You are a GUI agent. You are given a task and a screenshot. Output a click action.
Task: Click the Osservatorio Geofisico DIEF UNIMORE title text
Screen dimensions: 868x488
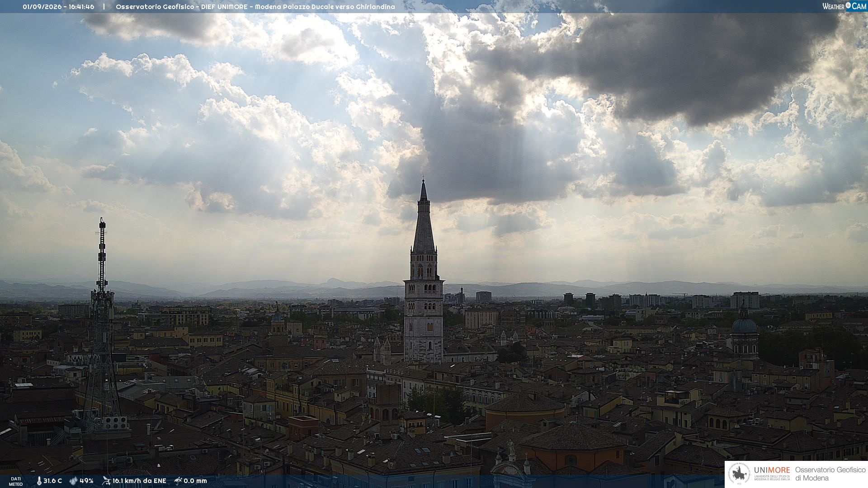255,7
